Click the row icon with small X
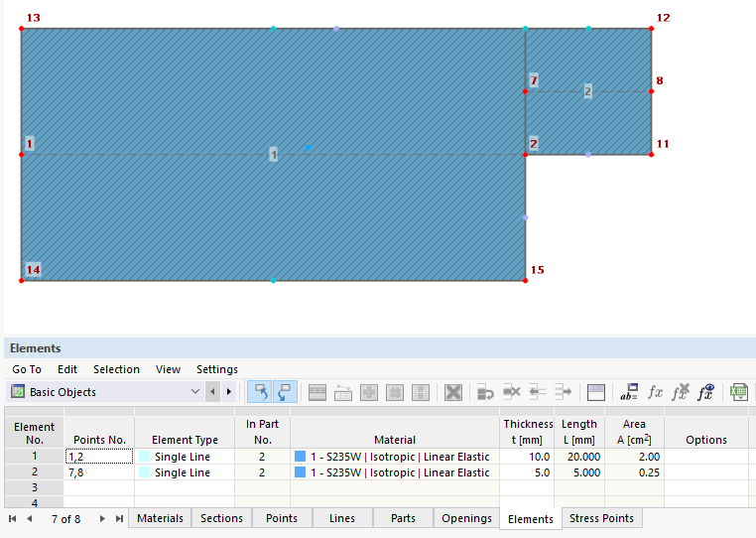756x538 pixels. [x=512, y=392]
